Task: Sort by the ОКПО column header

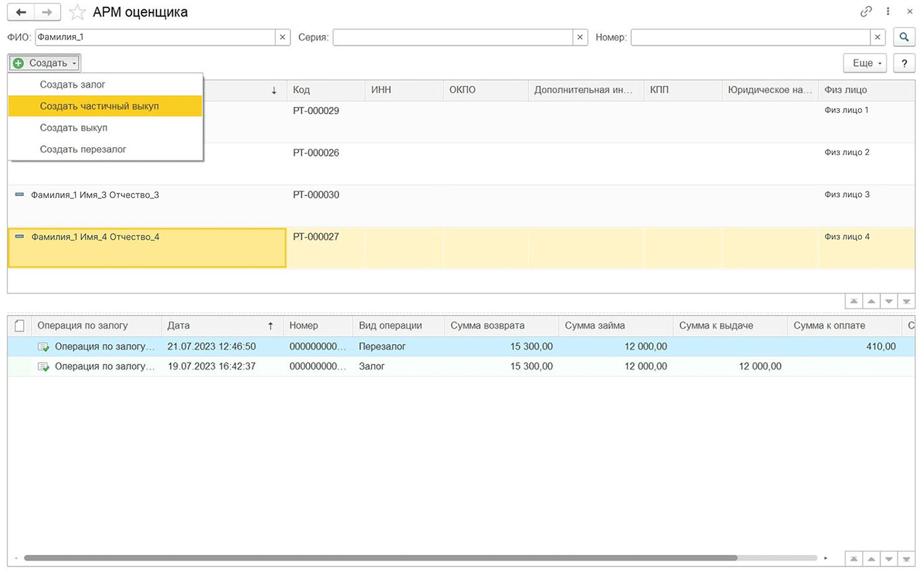Action: coord(486,90)
